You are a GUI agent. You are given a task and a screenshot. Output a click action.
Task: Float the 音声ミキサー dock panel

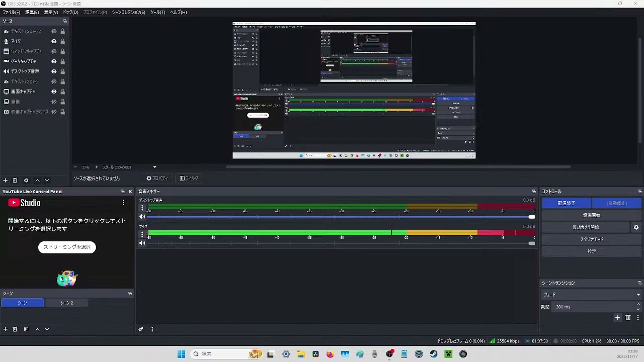point(534,192)
